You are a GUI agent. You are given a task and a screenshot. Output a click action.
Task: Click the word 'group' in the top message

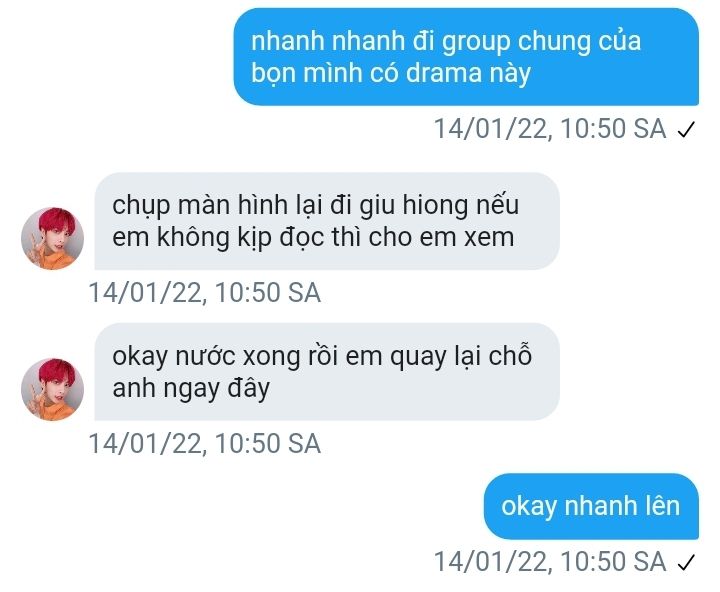pos(476,43)
